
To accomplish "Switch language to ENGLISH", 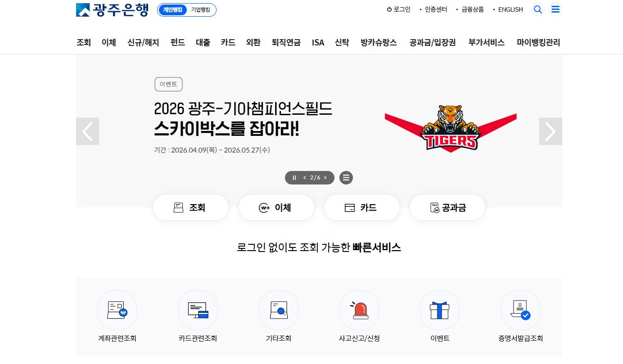I will pos(510,9).
